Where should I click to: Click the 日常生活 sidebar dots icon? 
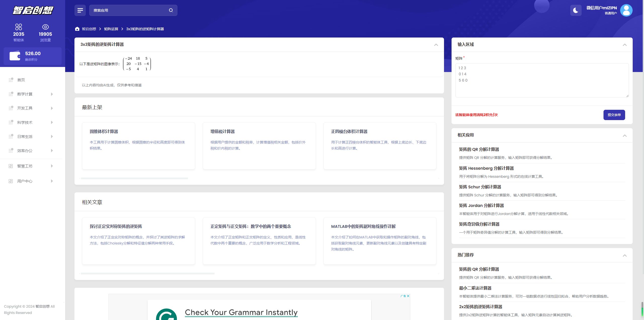coord(11,136)
